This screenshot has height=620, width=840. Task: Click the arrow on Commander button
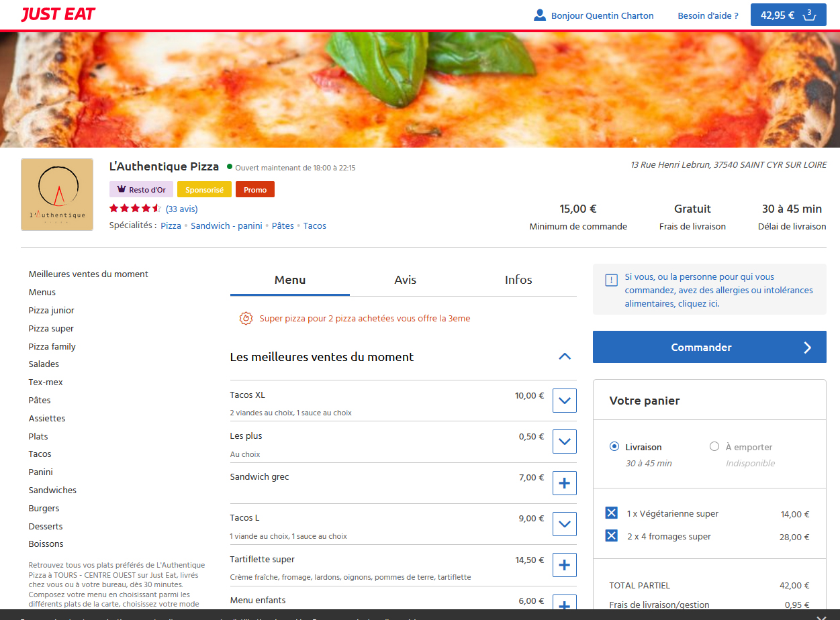pyautogui.click(x=808, y=348)
